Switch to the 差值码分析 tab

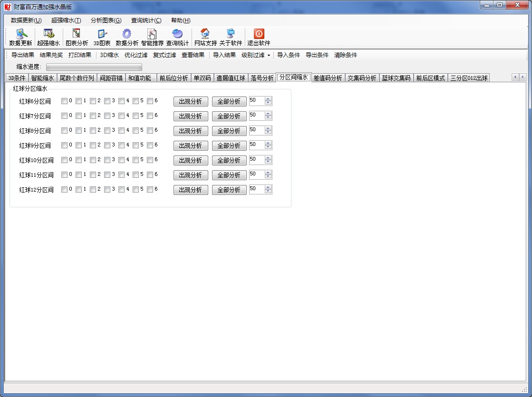pyautogui.click(x=328, y=78)
